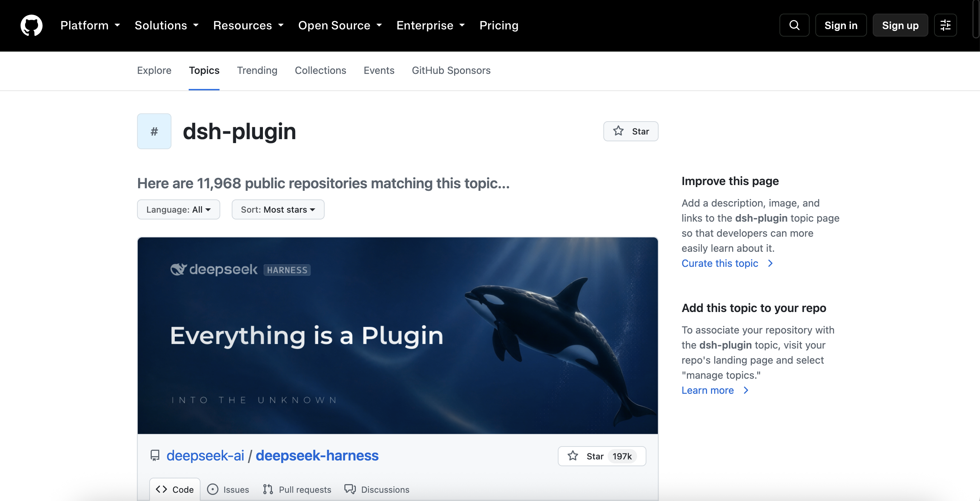The image size is (980, 501).
Task: Click the Sign in button
Action: point(841,25)
